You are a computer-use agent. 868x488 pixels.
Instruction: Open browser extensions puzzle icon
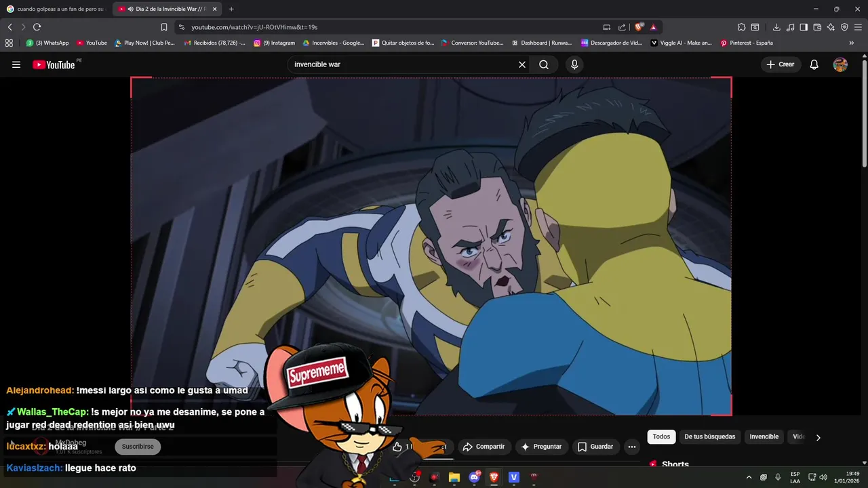(x=741, y=27)
